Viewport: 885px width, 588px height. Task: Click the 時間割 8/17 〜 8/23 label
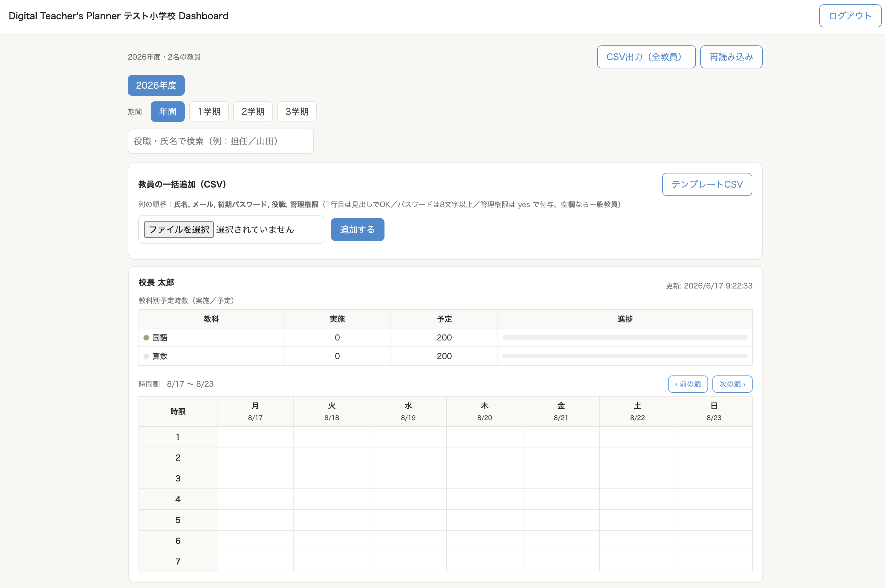(x=176, y=384)
